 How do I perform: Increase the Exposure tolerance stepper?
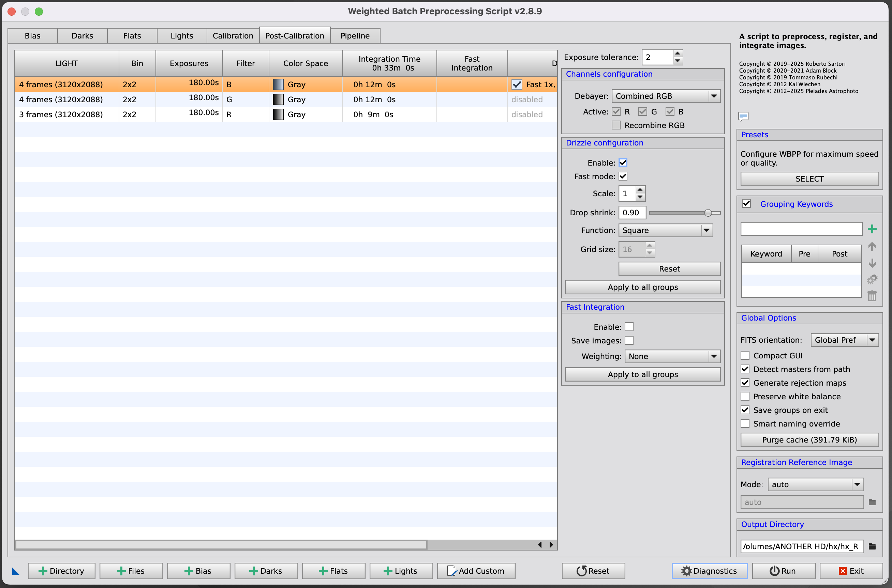[x=677, y=53]
